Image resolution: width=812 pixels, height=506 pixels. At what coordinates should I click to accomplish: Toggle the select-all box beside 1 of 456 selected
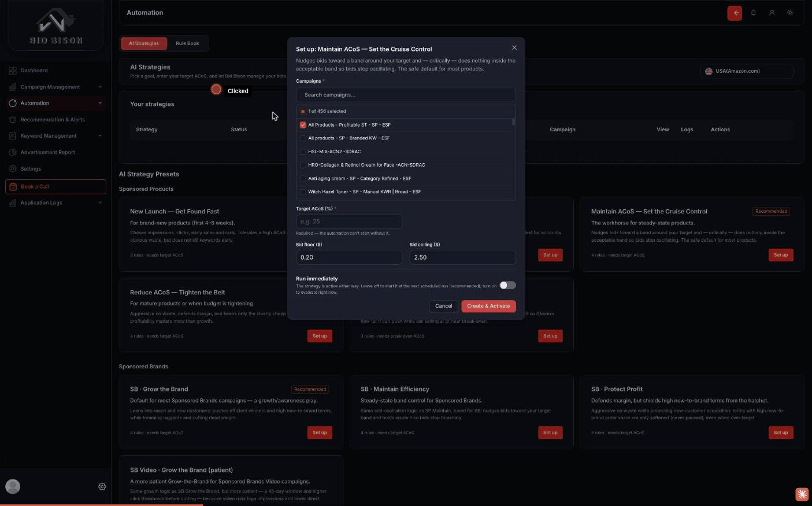pos(303,111)
